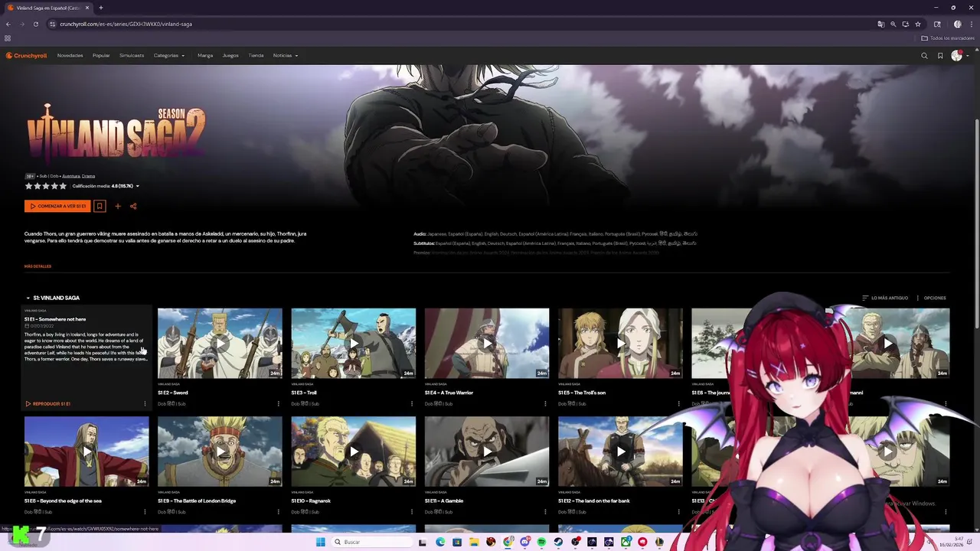The width and height of the screenshot is (980, 551).
Task: Open more options for S1 E3 Troll
Action: [412, 403]
